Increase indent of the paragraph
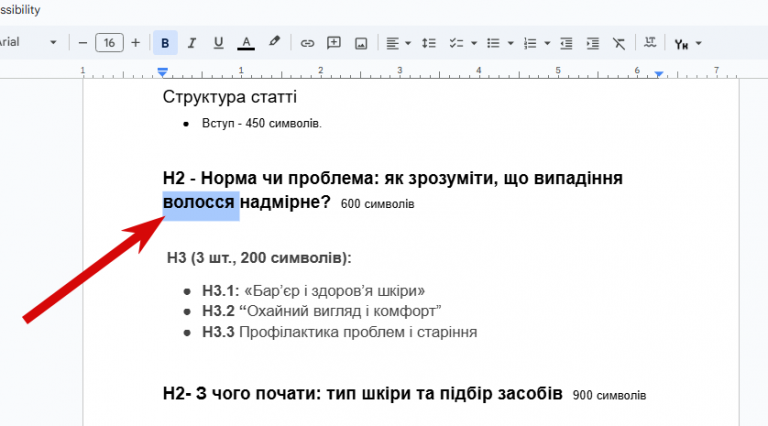 [593, 43]
